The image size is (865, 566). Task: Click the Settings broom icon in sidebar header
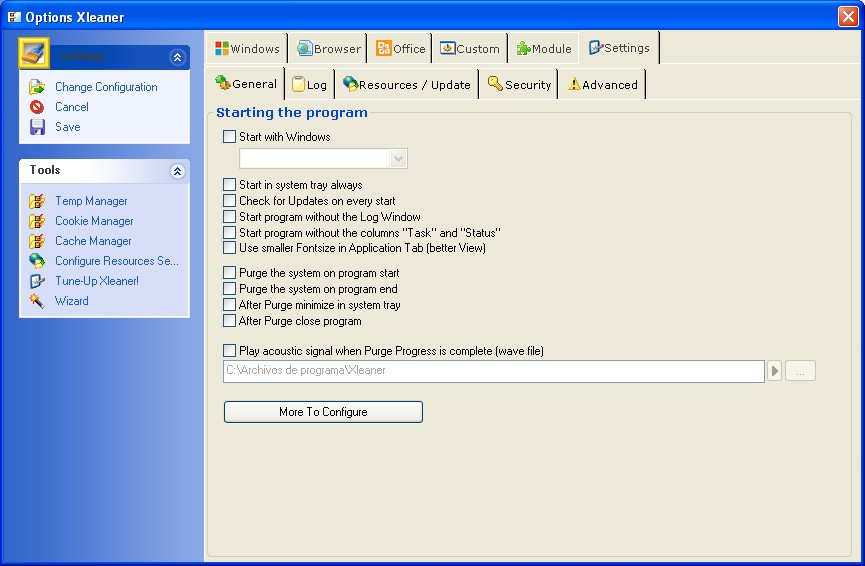tap(34, 53)
